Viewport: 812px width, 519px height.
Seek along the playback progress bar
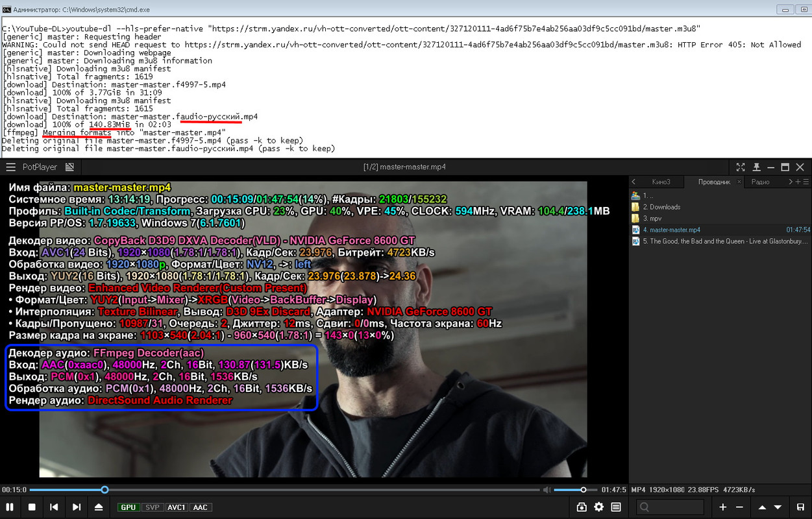pos(284,490)
